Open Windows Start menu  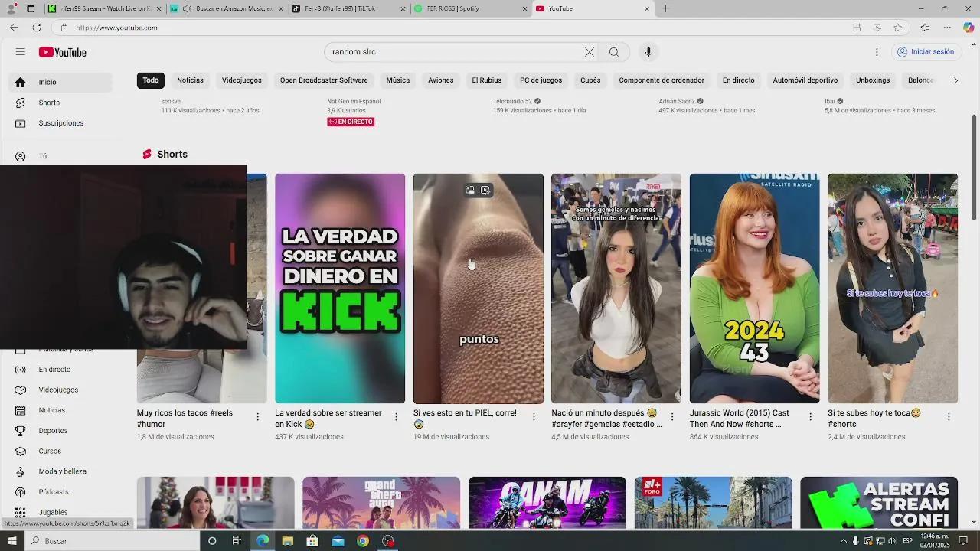click(x=11, y=541)
